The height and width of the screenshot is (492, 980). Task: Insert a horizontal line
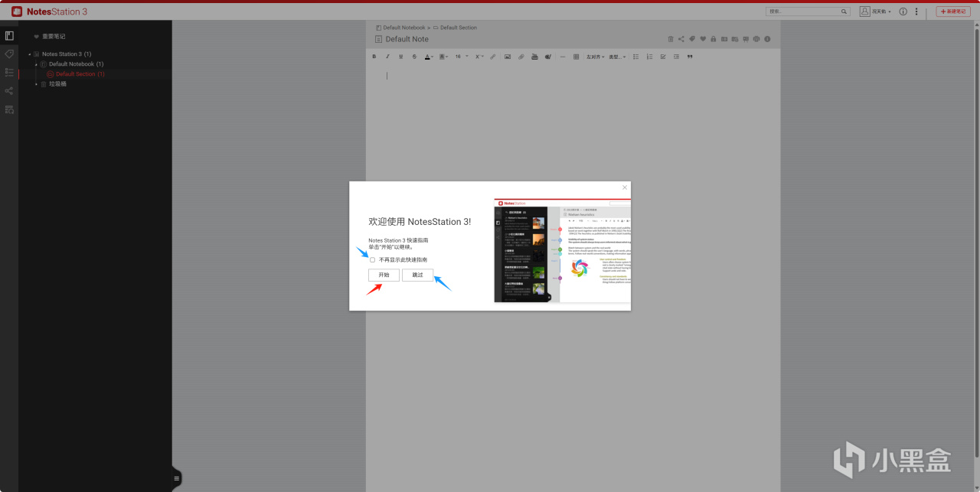(563, 57)
